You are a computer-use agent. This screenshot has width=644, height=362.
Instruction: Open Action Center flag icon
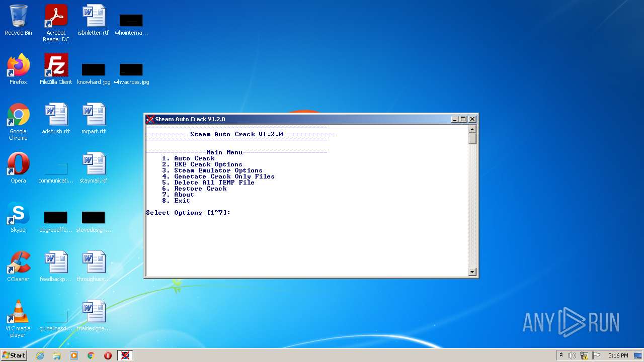(596, 355)
